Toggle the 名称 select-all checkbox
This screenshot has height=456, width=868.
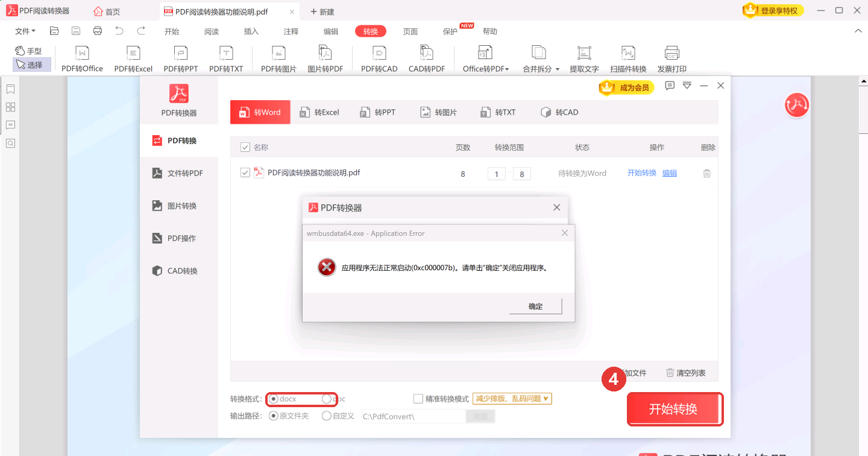(245, 147)
